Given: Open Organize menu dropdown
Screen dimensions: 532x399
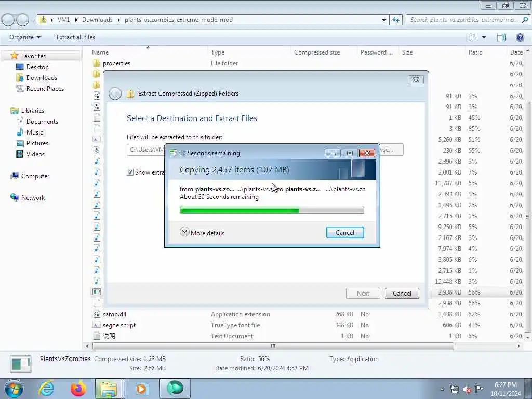Looking at the screenshot, I should pos(25,37).
